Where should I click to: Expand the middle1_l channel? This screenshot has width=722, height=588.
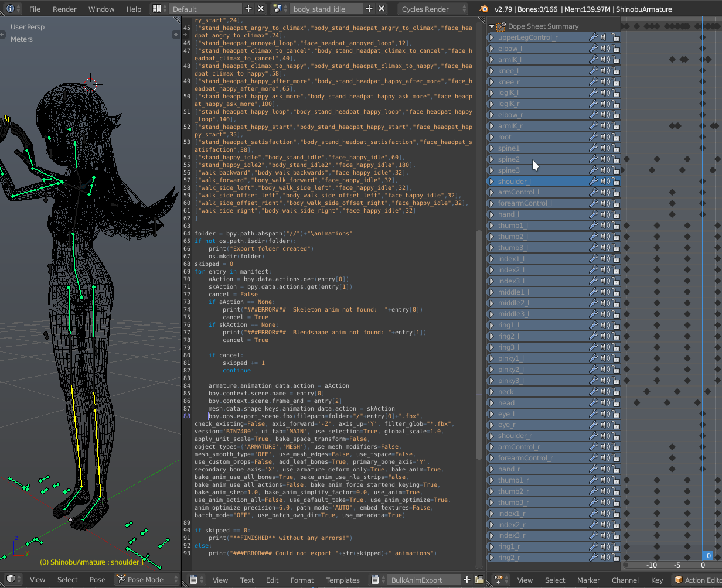click(492, 292)
